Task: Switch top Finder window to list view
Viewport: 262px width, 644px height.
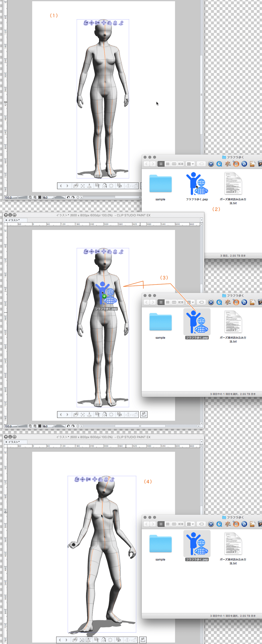Action: coord(168,164)
